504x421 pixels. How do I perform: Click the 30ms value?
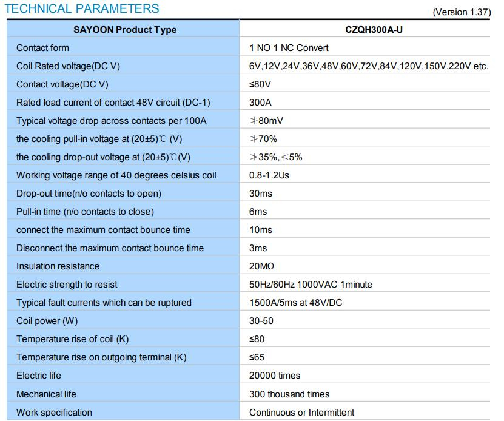coord(261,194)
